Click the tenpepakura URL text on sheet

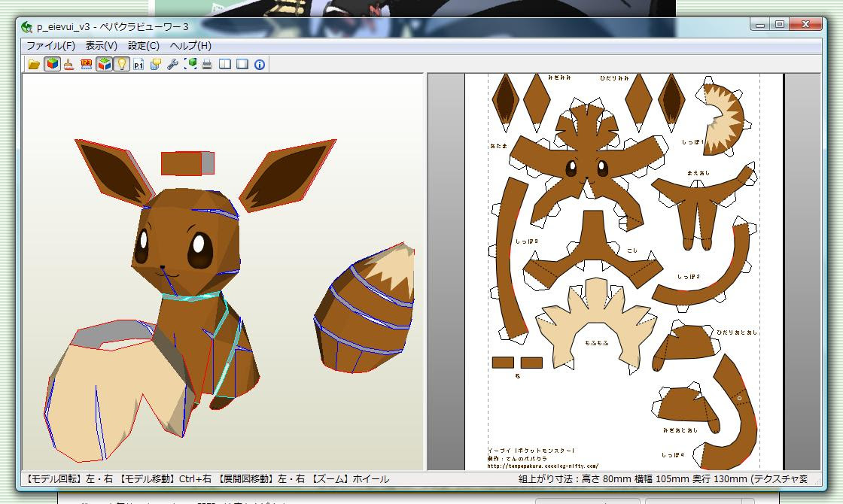(543, 466)
